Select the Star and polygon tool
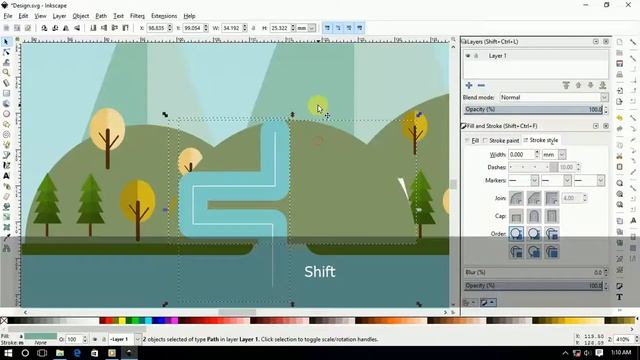The image size is (640, 360). [6, 124]
